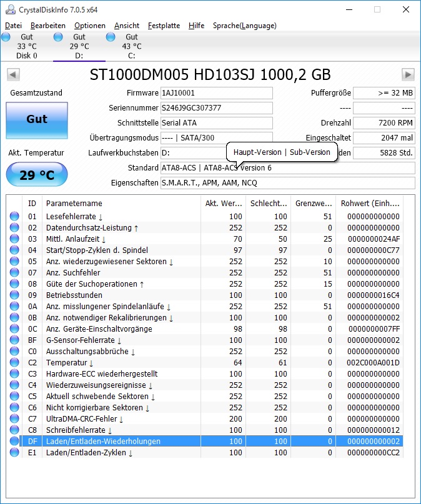Click the Puffergröße field >= 32 MB
The image size is (421, 504).
pos(384,93)
